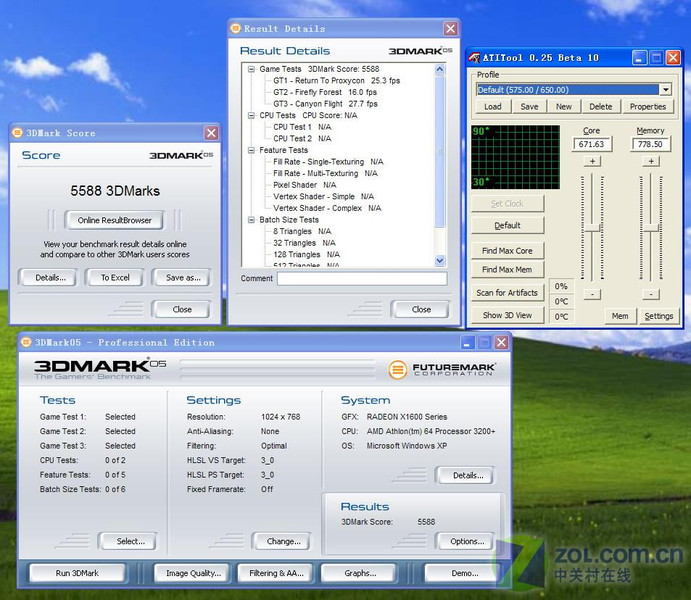
Task: Click 3DMark05 Professional Edition title icon
Action: tap(26, 342)
